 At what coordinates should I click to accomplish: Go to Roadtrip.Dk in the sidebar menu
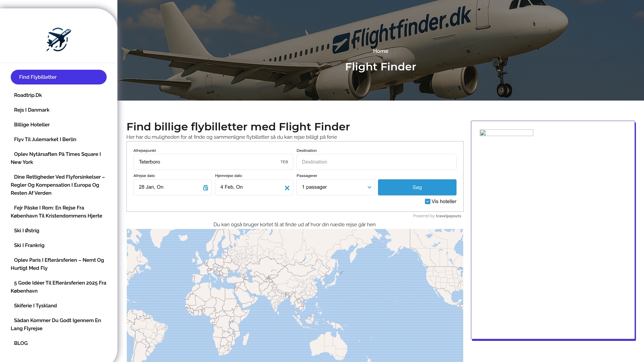click(28, 95)
